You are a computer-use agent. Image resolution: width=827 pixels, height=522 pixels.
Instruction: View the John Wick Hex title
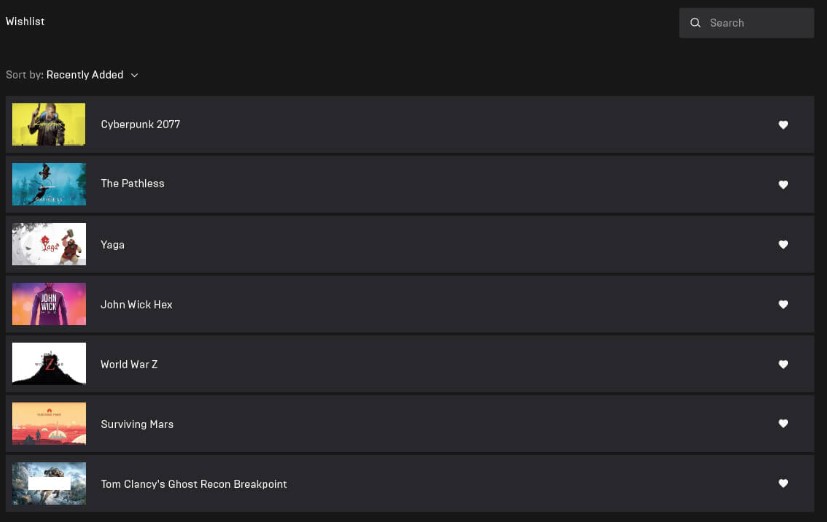pyautogui.click(x=136, y=305)
